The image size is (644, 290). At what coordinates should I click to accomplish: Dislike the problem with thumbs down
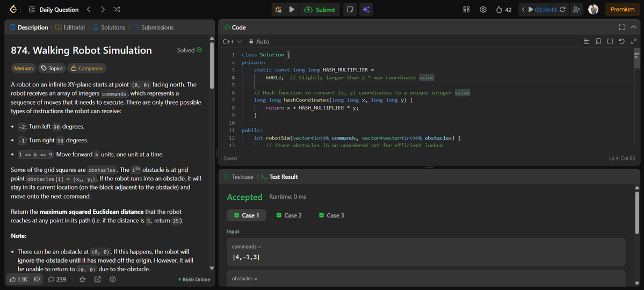pyautogui.click(x=37, y=279)
